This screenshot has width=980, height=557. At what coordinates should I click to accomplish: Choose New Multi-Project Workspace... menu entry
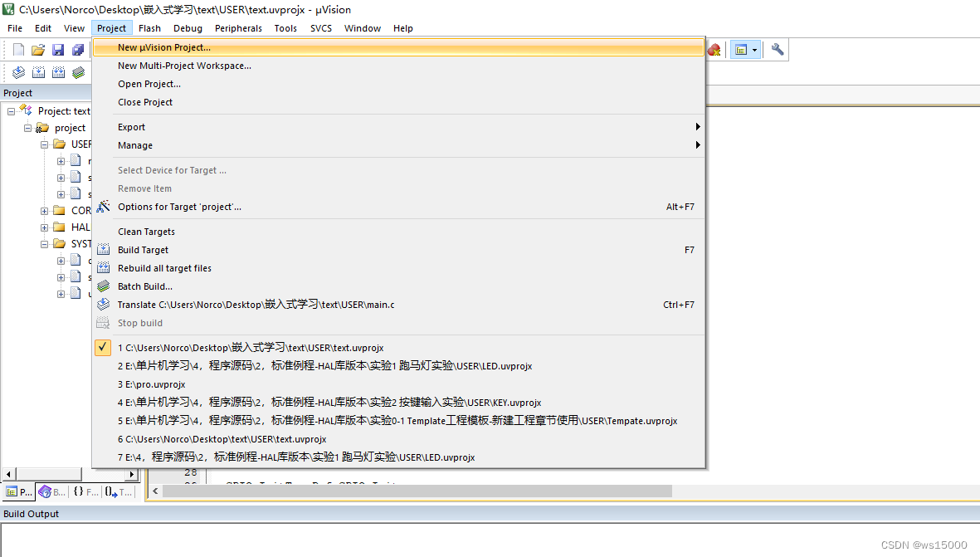(399, 66)
